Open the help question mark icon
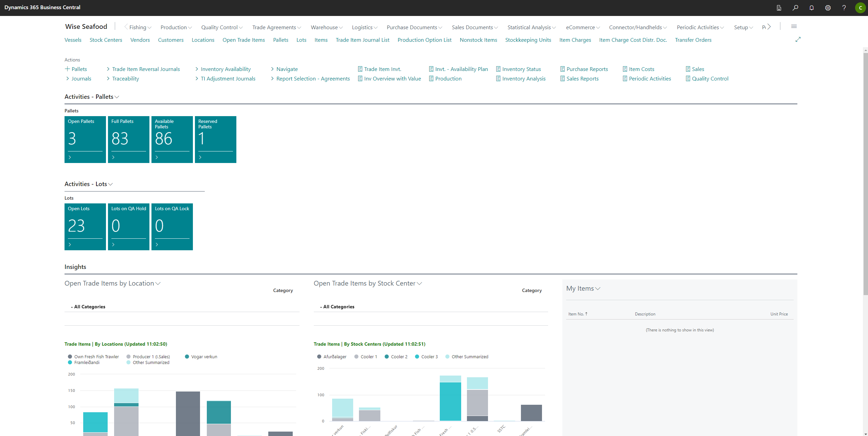This screenshot has height=436, width=868. [x=844, y=7]
